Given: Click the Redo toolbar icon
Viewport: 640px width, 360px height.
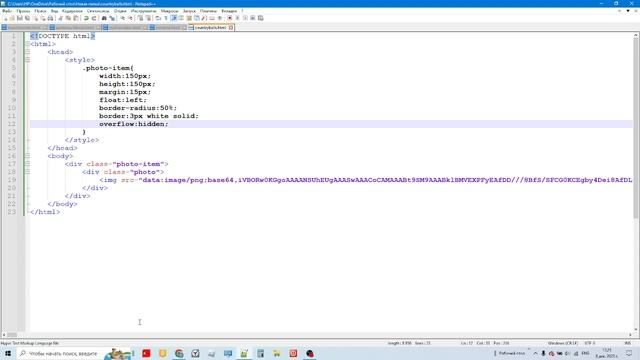Looking at the screenshot, I should (x=93, y=18).
